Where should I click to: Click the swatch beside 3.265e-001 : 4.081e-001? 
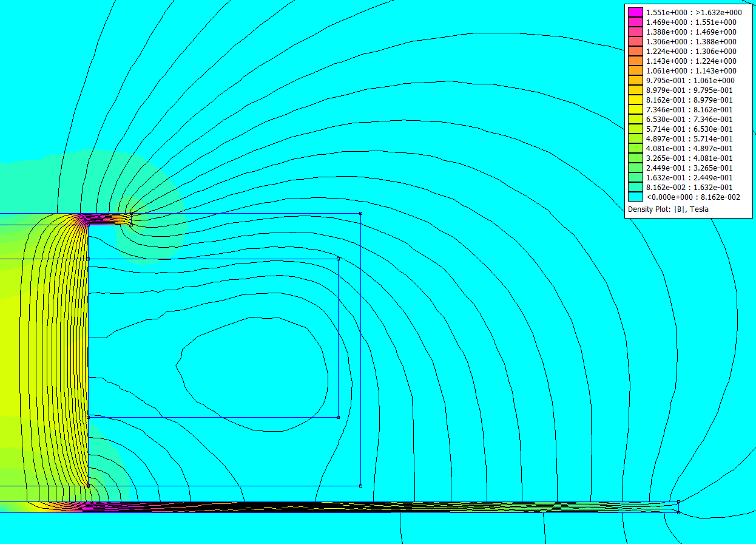(x=635, y=158)
